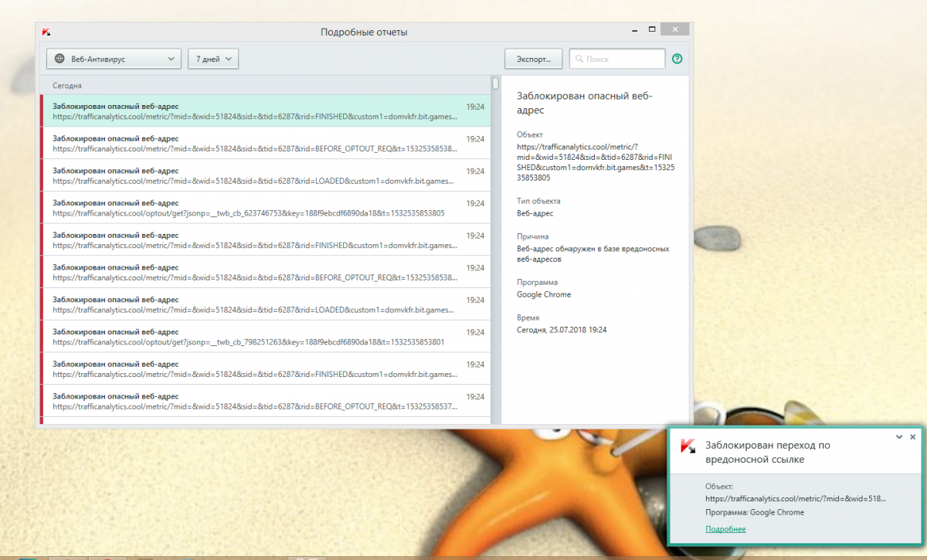Click the report list scrollbar thumb
The height and width of the screenshot is (560, 927).
[495, 83]
